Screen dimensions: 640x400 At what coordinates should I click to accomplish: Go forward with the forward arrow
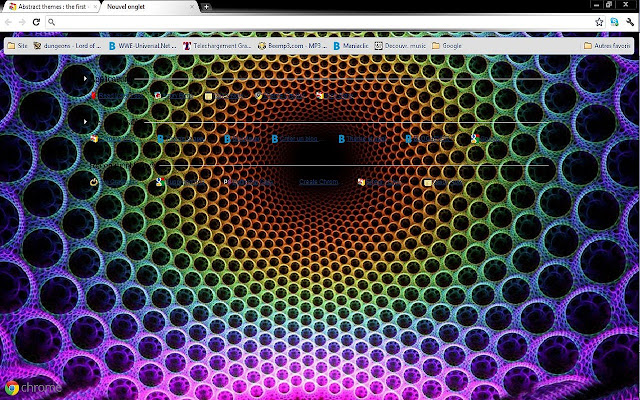[x=22, y=22]
